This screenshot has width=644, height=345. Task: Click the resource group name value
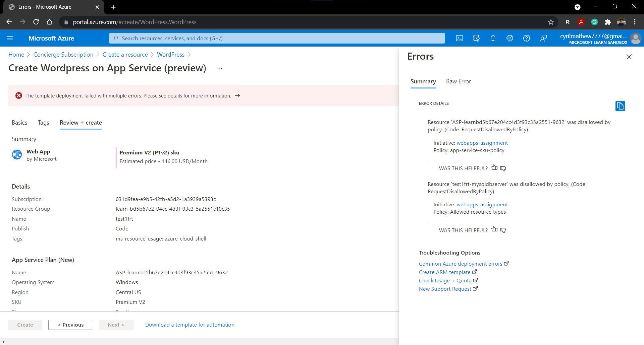tap(173, 209)
